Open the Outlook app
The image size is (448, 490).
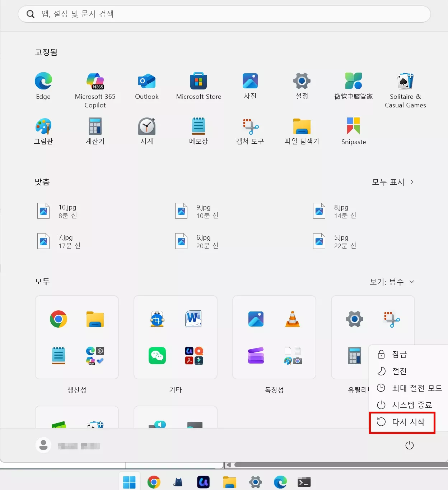146,81
